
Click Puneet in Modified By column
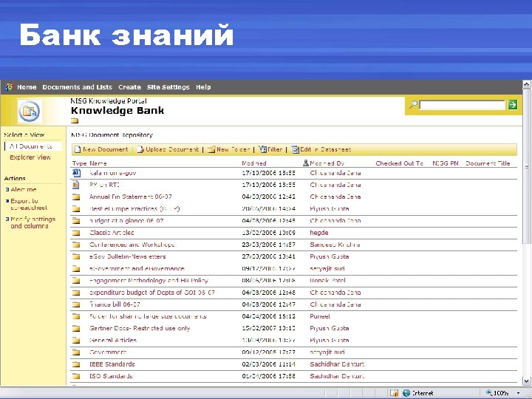point(320,316)
